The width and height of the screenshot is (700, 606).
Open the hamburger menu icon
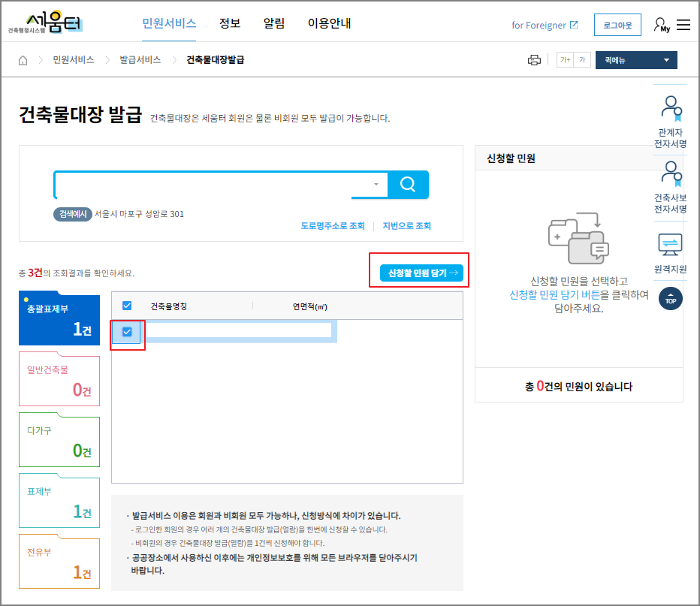[x=683, y=24]
